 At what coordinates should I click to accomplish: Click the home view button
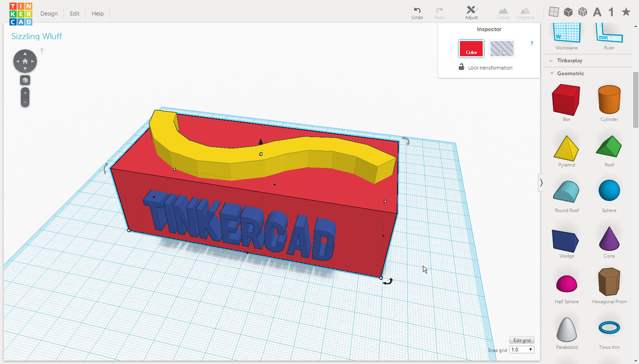point(25,61)
